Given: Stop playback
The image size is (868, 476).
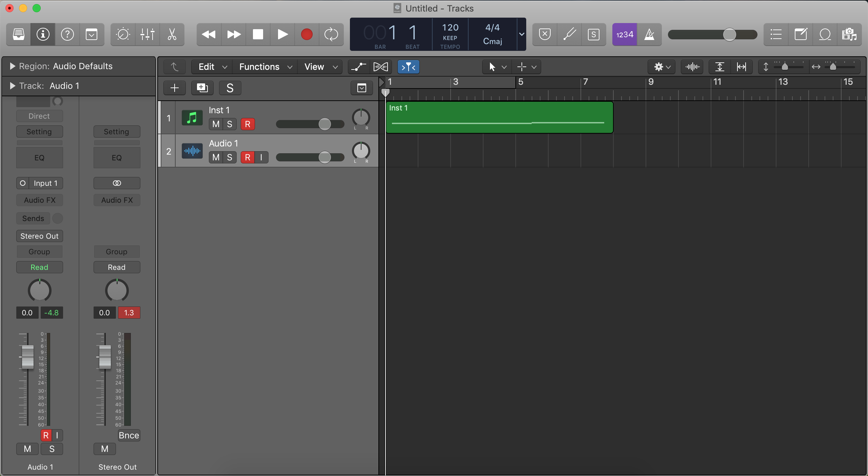Looking at the screenshot, I should tap(258, 34).
